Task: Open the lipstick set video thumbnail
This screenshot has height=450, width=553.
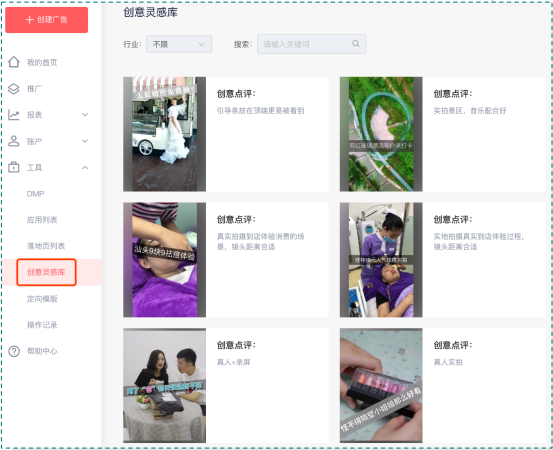Action: click(x=381, y=385)
